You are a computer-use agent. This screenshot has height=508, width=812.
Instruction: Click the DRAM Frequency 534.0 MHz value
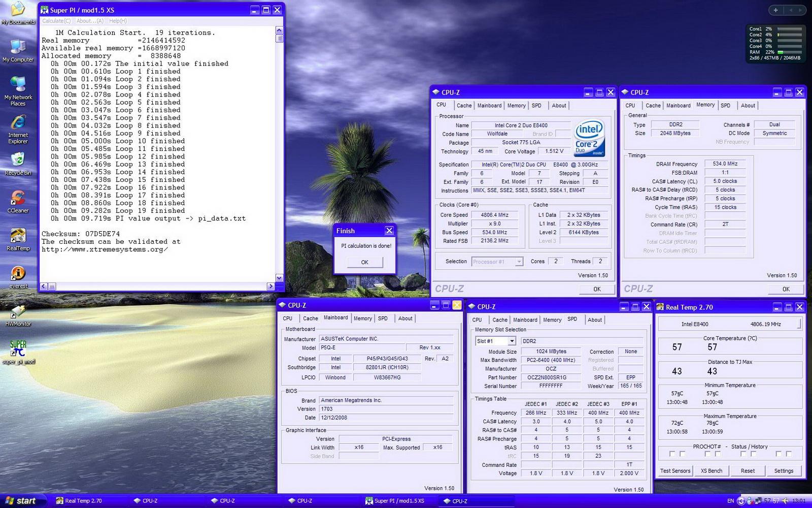[725, 164]
